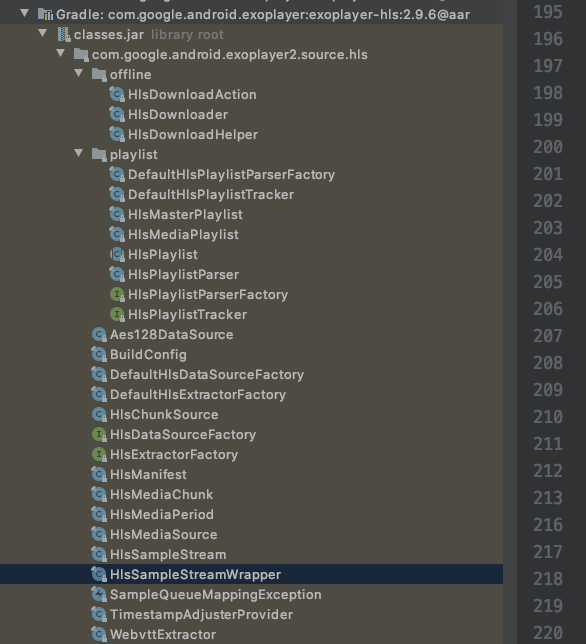The image size is (586, 644).
Task: Click the HlsSampleStreamWrapper class icon
Action: click(x=99, y=575)
